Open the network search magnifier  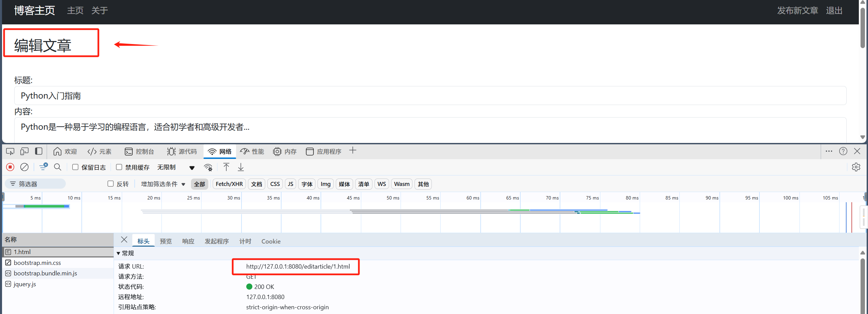(58, 167)
